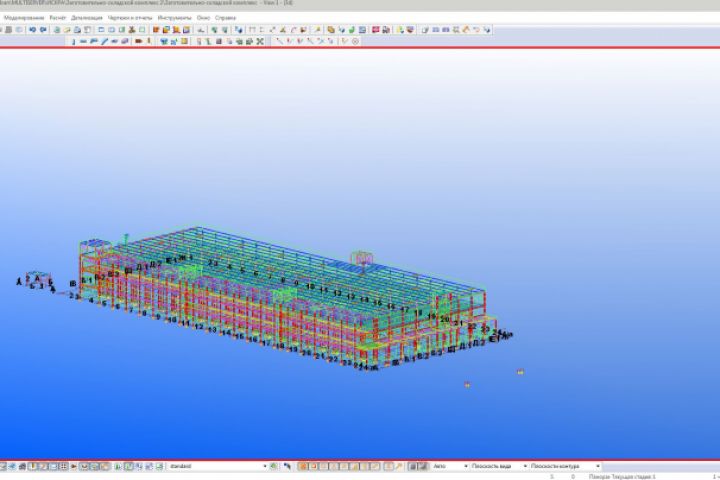Click the Redo arrow in the top toolbar
Image resolution: width=720 pixels, height=480 pixels.
pos(43,30)
